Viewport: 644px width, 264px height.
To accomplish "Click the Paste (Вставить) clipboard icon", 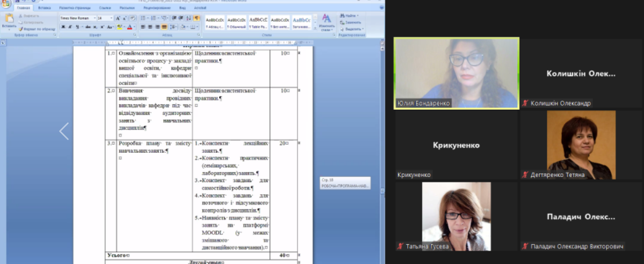I will (9, 20).
